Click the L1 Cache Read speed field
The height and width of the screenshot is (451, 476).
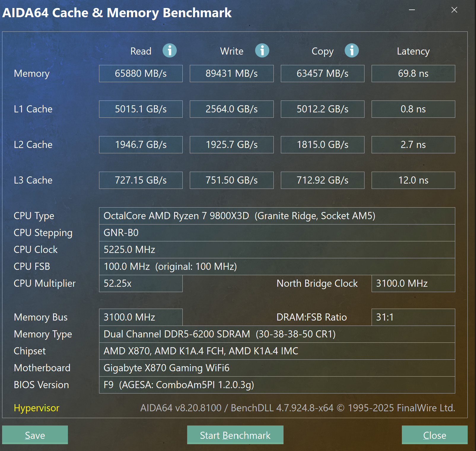pos(141,109)
